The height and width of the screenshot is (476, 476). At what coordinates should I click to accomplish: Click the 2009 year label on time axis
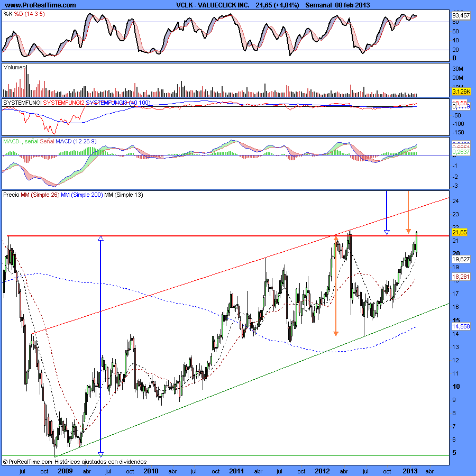[x=65, y=471]
